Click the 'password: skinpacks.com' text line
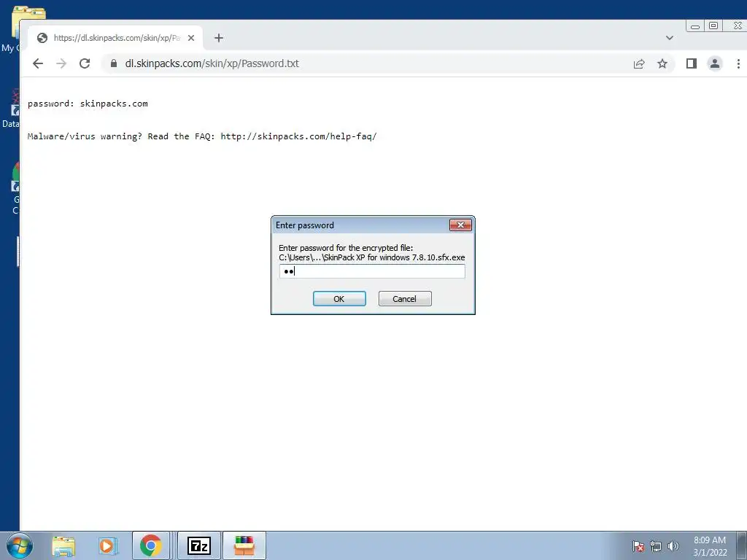Screen dimensions: 747x560 pos(88,104)
